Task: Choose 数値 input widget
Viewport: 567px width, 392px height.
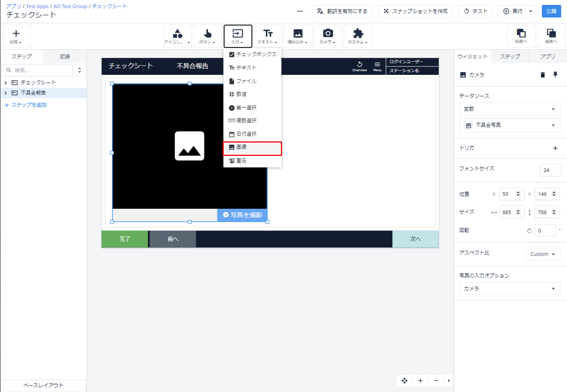Action: (252, 94)
